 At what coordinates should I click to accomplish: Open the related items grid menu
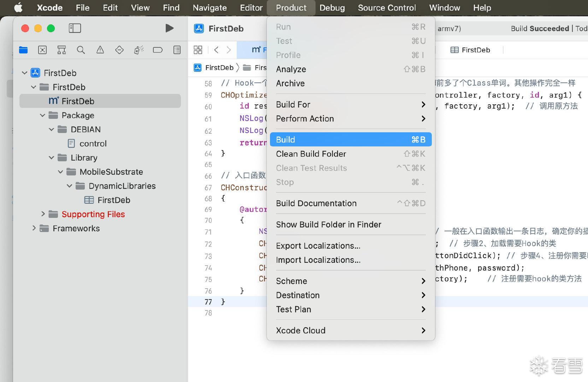pyautogui.click(x=198, y=50)
